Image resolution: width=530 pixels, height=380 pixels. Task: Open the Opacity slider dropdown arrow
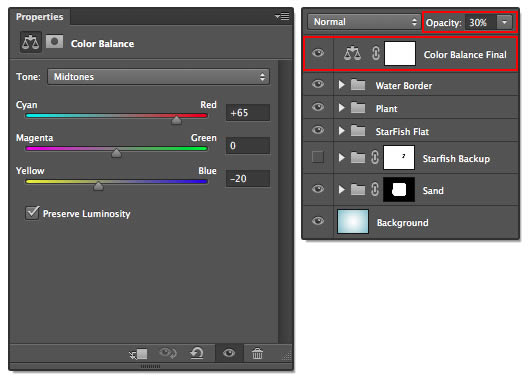tap(505, 23)
